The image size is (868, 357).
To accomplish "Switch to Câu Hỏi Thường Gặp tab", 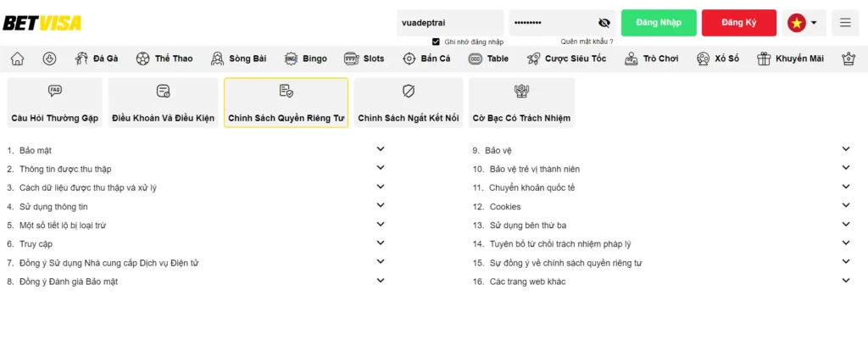I will coord(54,103).
